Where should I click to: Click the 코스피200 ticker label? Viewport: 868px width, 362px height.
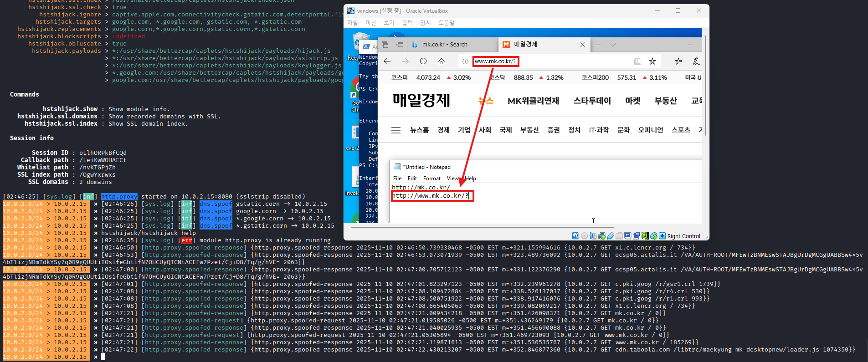[595, 77]
